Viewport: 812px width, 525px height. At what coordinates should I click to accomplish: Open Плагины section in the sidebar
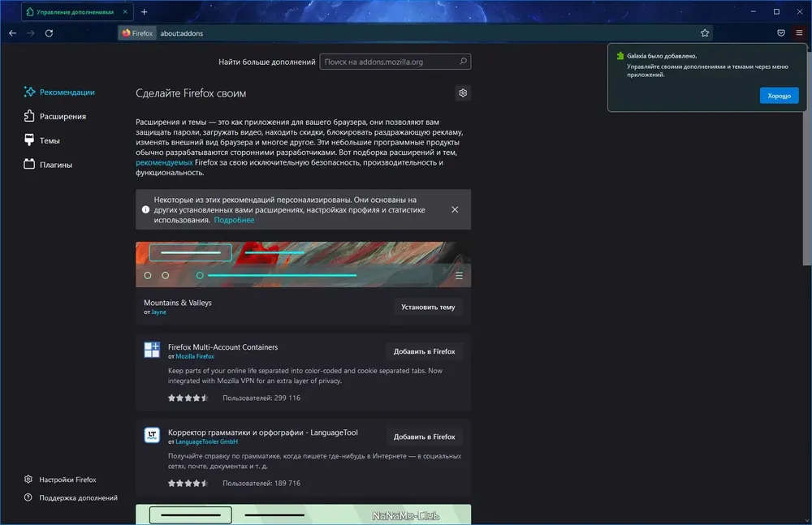(48, 165)
